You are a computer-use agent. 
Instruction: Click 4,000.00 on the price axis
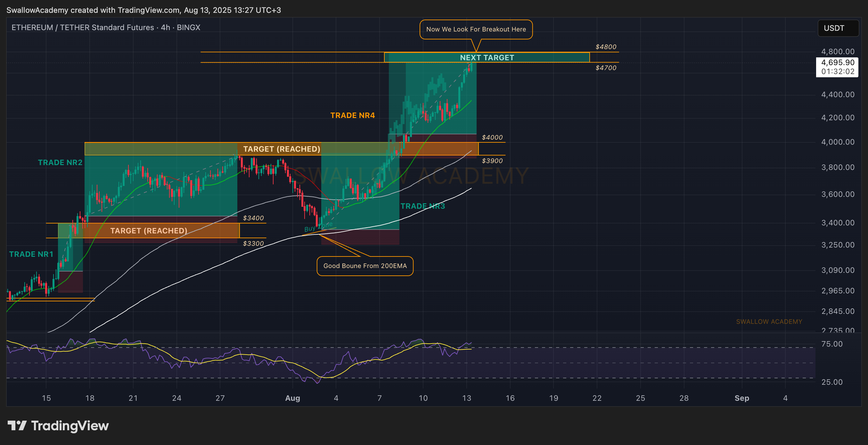[838, 142]
